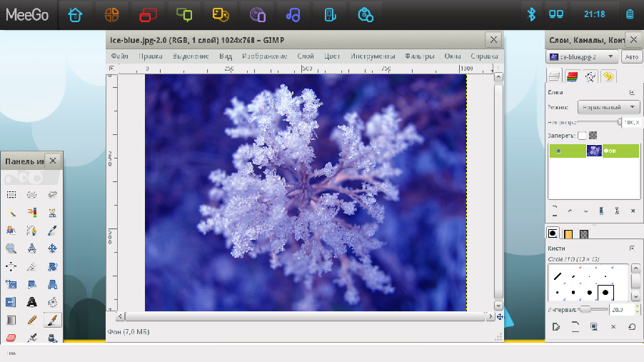Toggle the lock pixels checkbox
This screenshot has width=644, height=362.
tap(582, 135)
